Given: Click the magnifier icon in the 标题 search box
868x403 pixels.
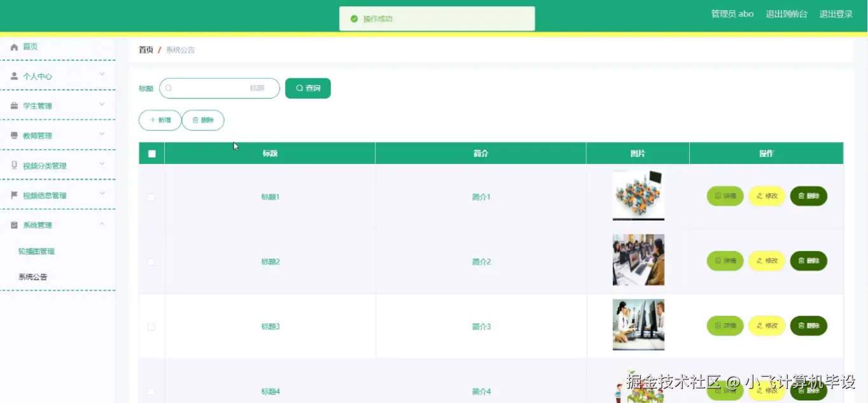Looking at the screenshot, I should tap(169, 88).
